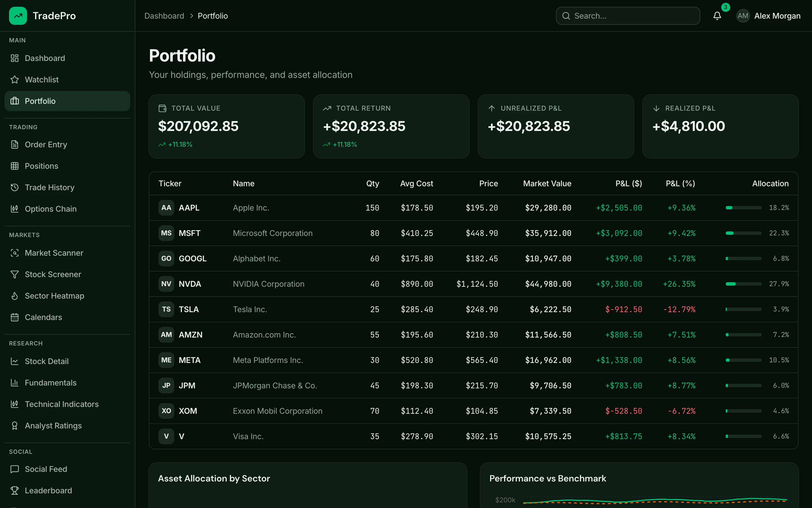Click the MSFT ticker text
Image resolution: width=812 pixels, height=508 pixels.
[189, 233]
